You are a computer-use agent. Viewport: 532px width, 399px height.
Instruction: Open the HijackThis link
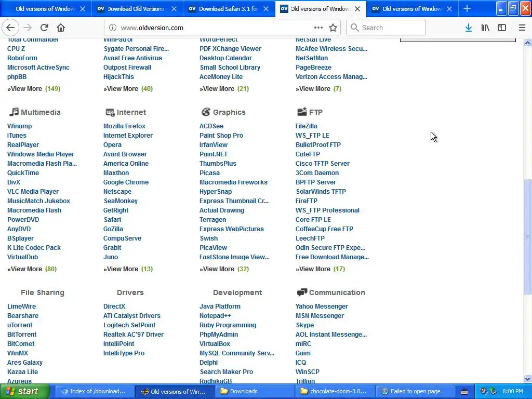118,77
